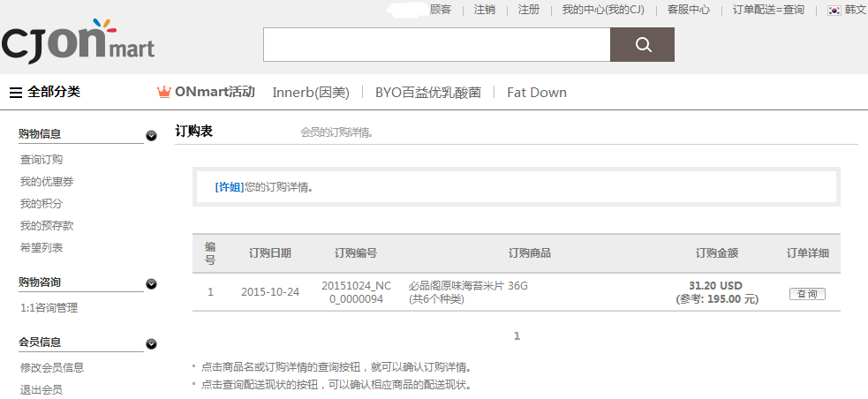
Task: Collapse the 会员信息 section arrow
Action: coord(151,344)
